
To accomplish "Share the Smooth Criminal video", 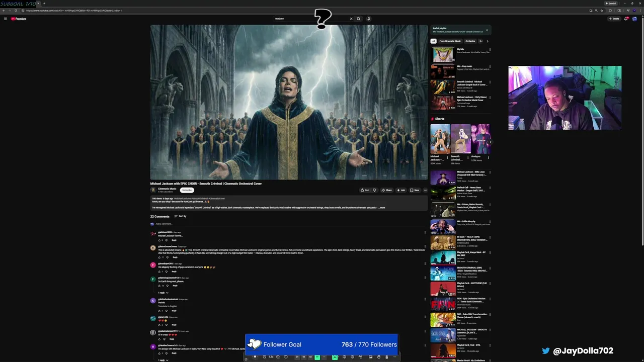I will point(386,190).
